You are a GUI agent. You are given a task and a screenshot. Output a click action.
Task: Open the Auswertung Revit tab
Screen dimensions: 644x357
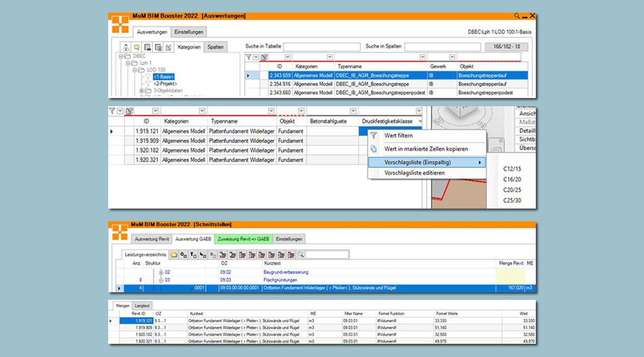[x=152, y=239]
